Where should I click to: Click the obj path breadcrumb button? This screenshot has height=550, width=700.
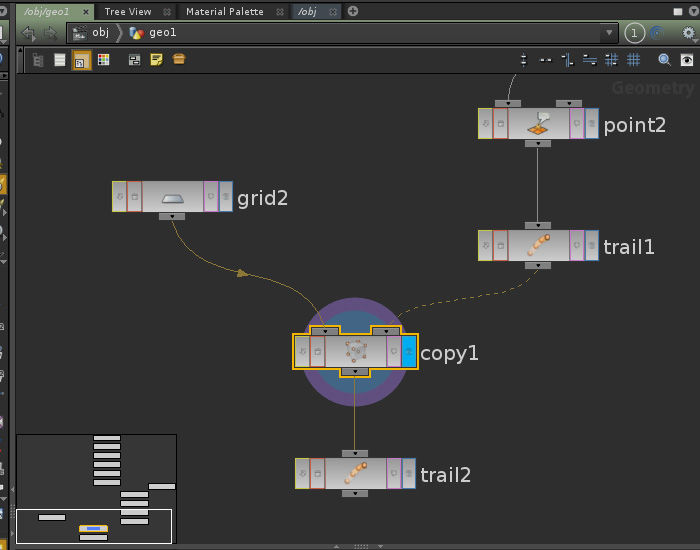pos(91,33)
